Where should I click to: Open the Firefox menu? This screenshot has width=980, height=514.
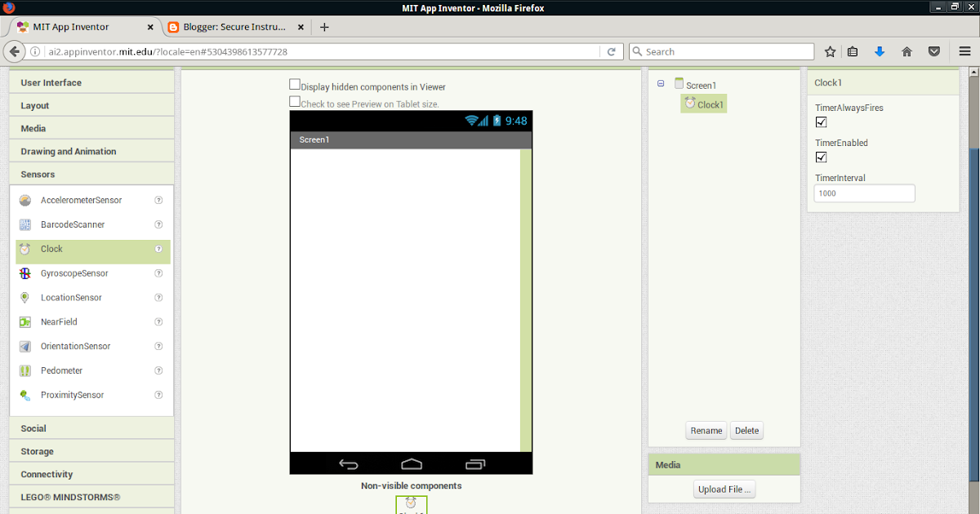pyautogui.click(x=964, y=51)
